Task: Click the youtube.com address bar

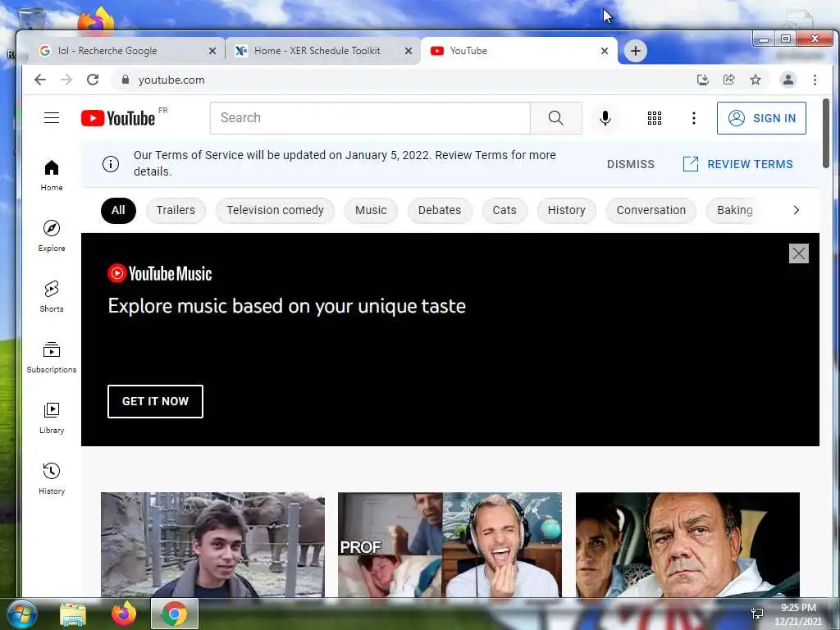Action: pyautogui.click(x=402, y=80)
